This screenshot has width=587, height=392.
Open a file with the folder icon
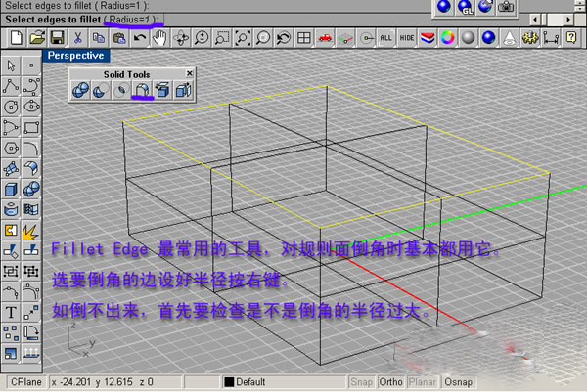[x=37, y=37]
